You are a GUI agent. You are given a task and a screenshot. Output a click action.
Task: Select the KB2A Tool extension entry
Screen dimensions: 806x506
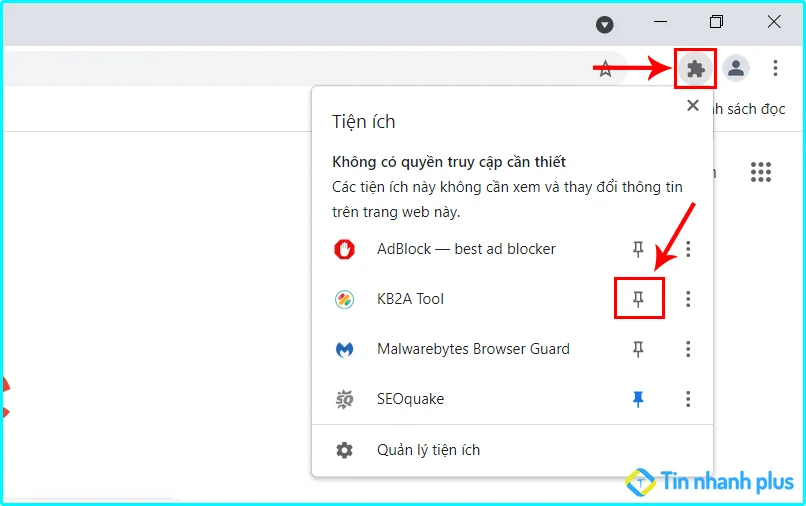tap(410, 299)
